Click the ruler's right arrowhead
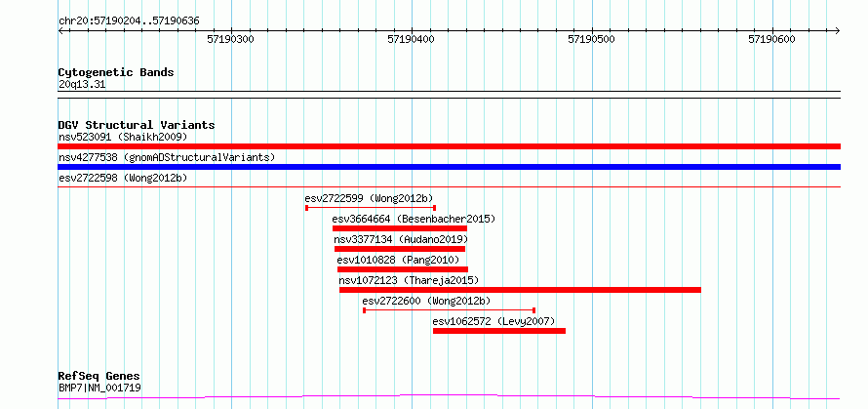Image resolution: width=868 pixels, height=409 pixels. pyautogui.click(x=837, y=30)
